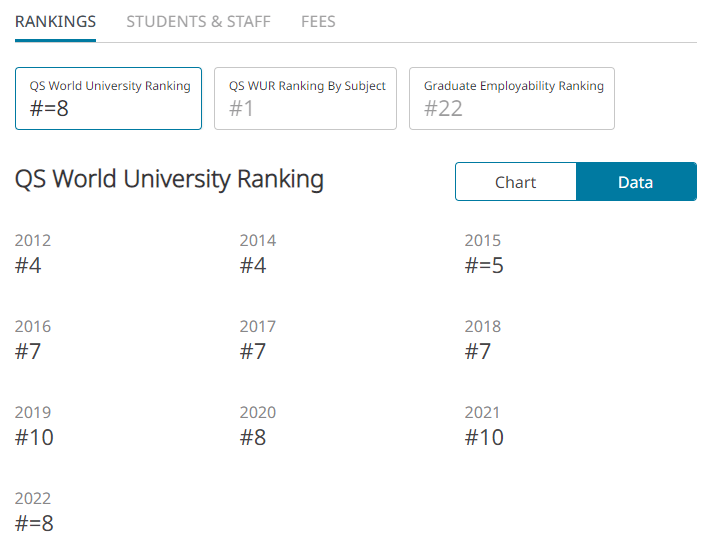Switch to the STUDENTS & STAFF tab

point(198,22)
